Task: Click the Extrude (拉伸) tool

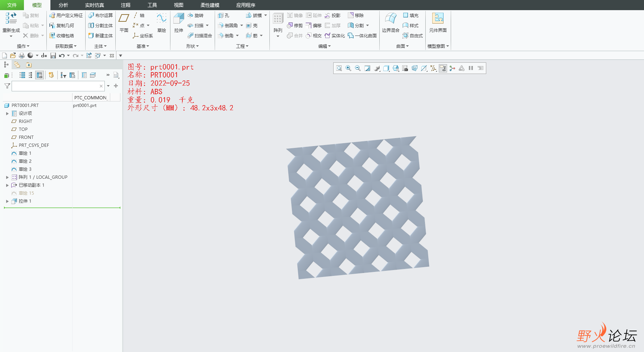Action: tap(178, 22)
